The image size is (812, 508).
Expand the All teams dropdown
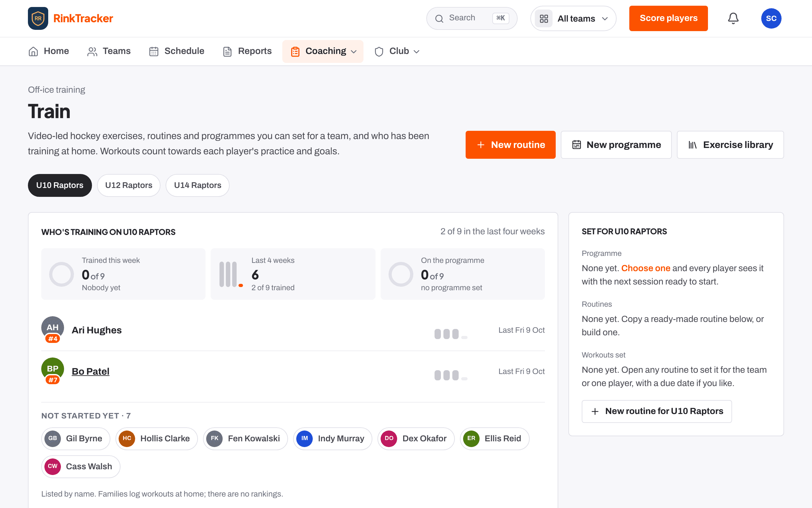(573, 18)
